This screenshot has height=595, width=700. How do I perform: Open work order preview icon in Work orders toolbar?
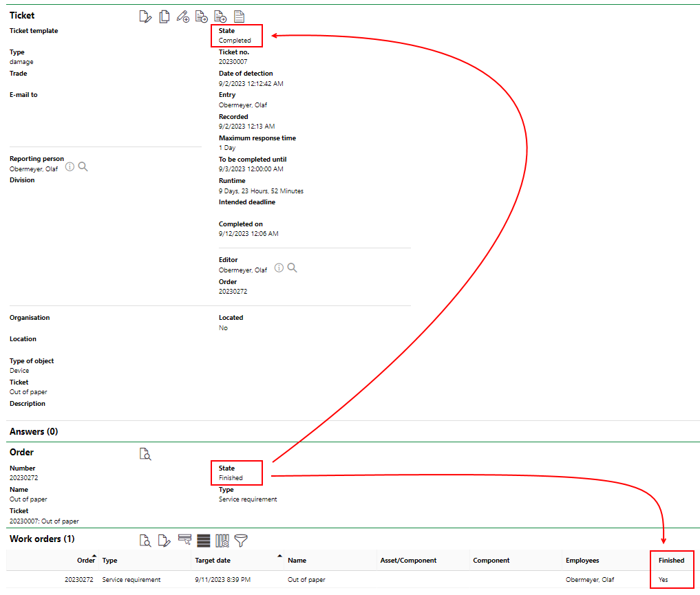tap(145, 541)
